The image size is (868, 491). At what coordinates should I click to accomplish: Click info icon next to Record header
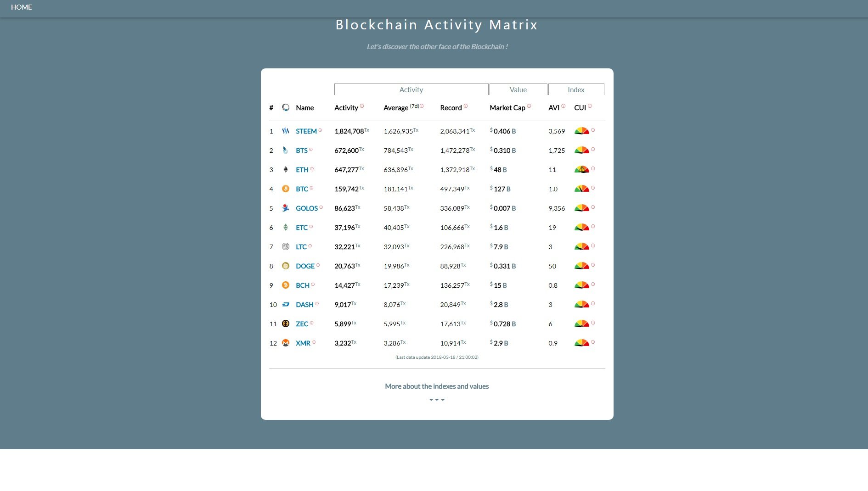(x=466, y=106)
